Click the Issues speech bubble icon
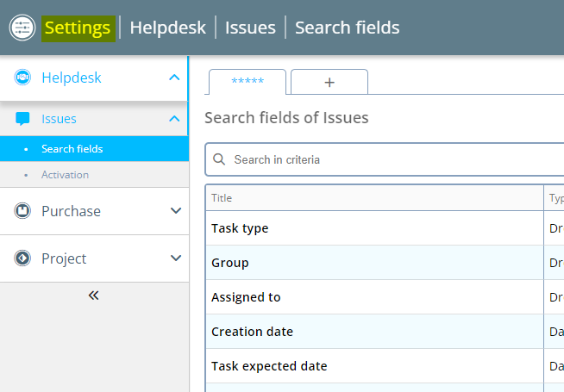The height and width of the screenshot is (392, 564). click(23, 119)
